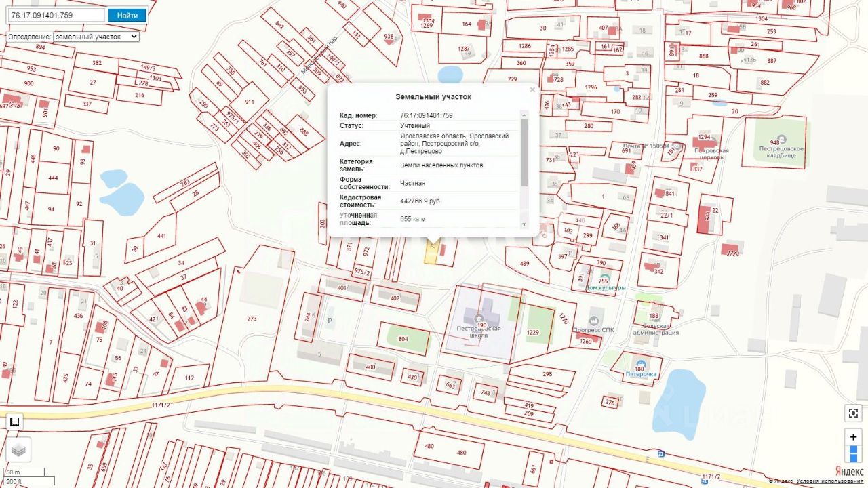This screenshot has height=488, width=868.
Task: Click the parking P symbol on map
Action: 330,320
